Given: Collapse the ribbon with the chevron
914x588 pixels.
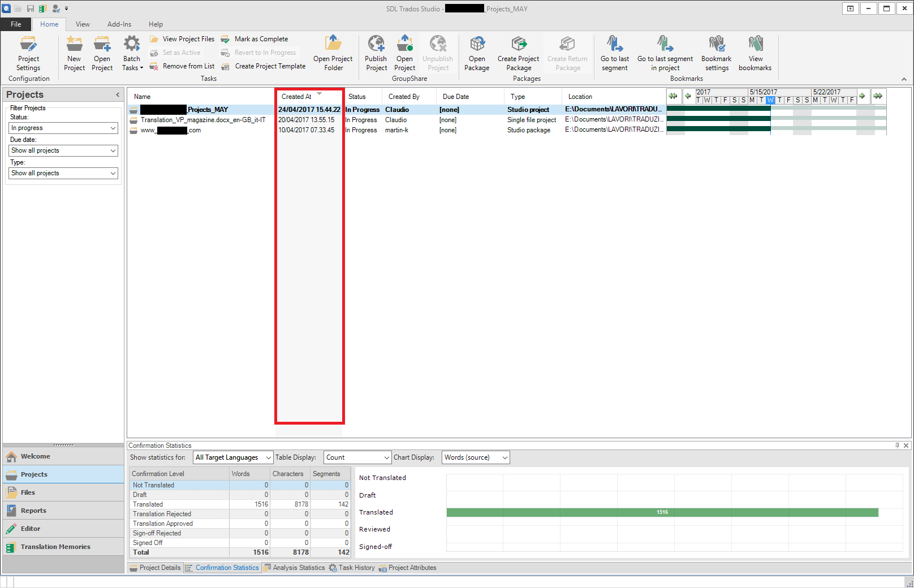Looking at the screenshot, I should pos(904,79).
